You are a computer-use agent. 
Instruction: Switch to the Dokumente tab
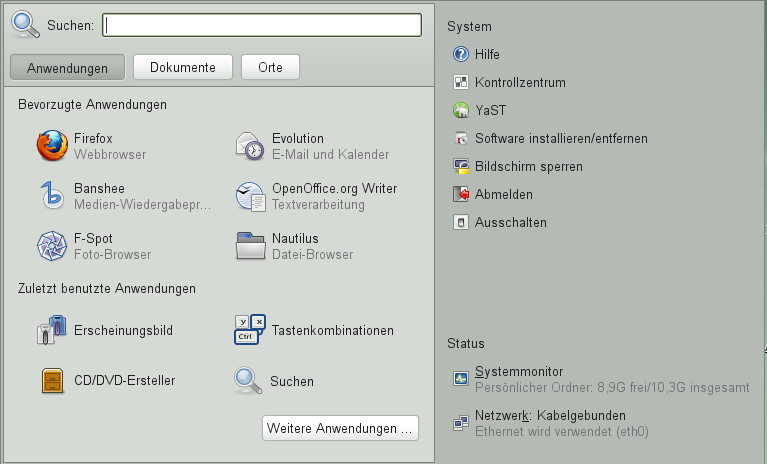click(182, 68)
